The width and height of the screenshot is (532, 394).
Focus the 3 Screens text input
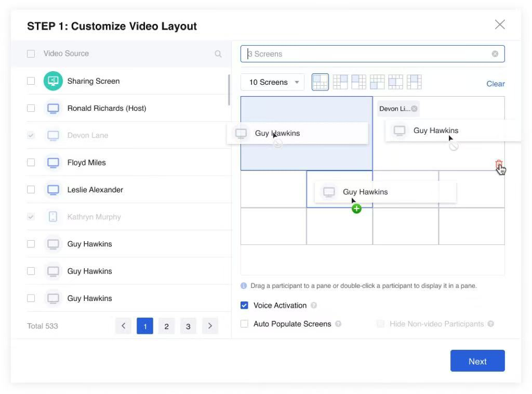364,54
